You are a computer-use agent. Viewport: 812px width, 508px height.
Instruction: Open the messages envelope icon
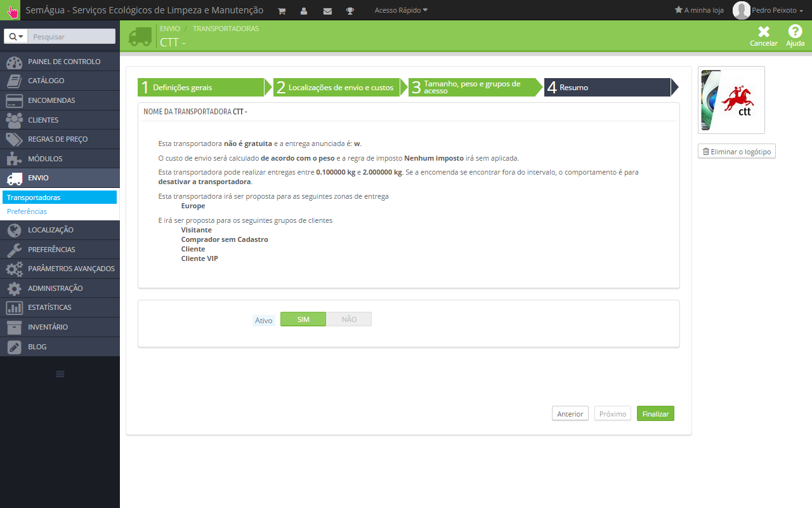tap(327, 11)
